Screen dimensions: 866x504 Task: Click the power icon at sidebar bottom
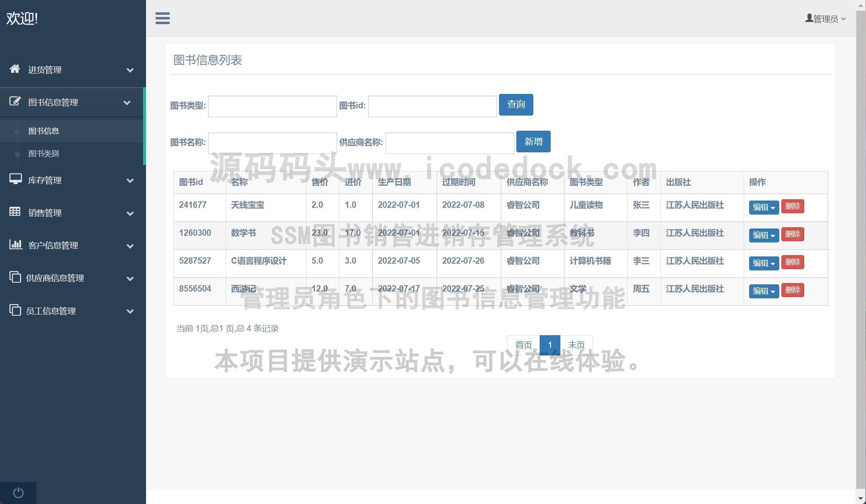click(x=18, y=493)
